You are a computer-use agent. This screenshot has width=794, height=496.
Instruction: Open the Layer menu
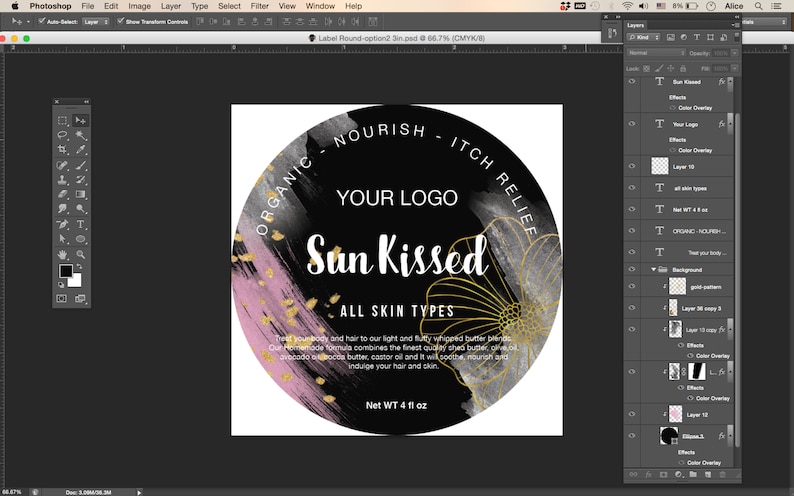[x=171, y=6]
